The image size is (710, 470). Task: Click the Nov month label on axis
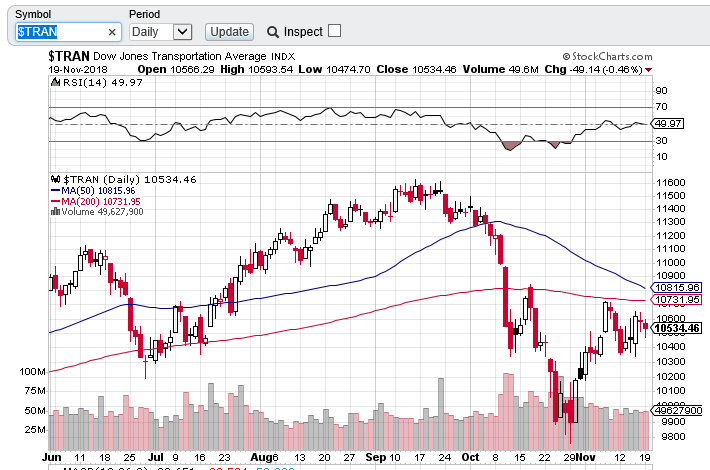(586, 457)
